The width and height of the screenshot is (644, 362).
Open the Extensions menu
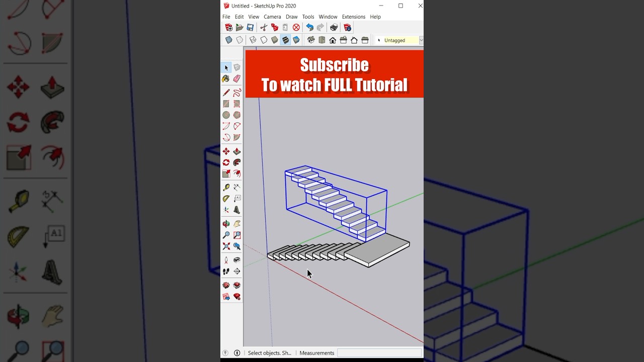(354, 17)
